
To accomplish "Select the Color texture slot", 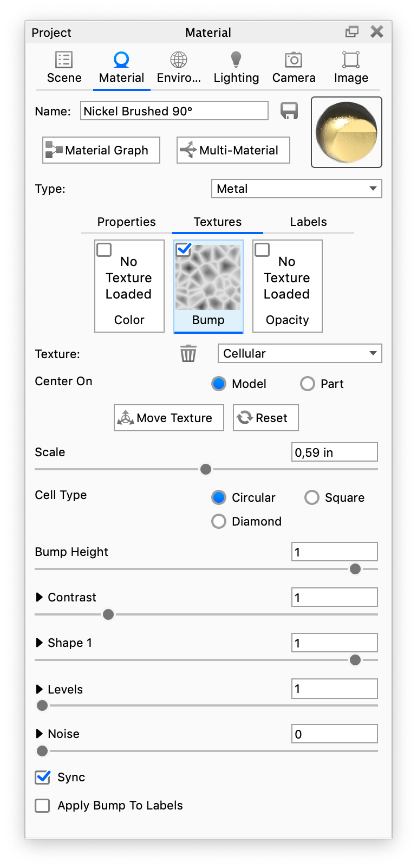I will 129,286.
